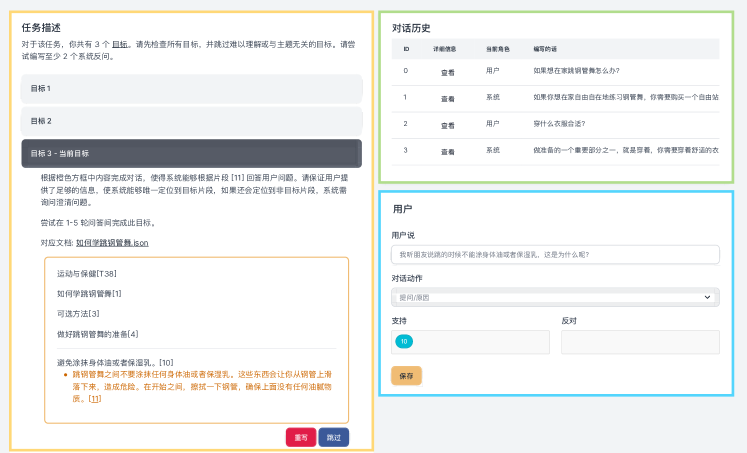The image size is (747, 453).
Task: Expand the 目标 2 section
Action: 191,121
